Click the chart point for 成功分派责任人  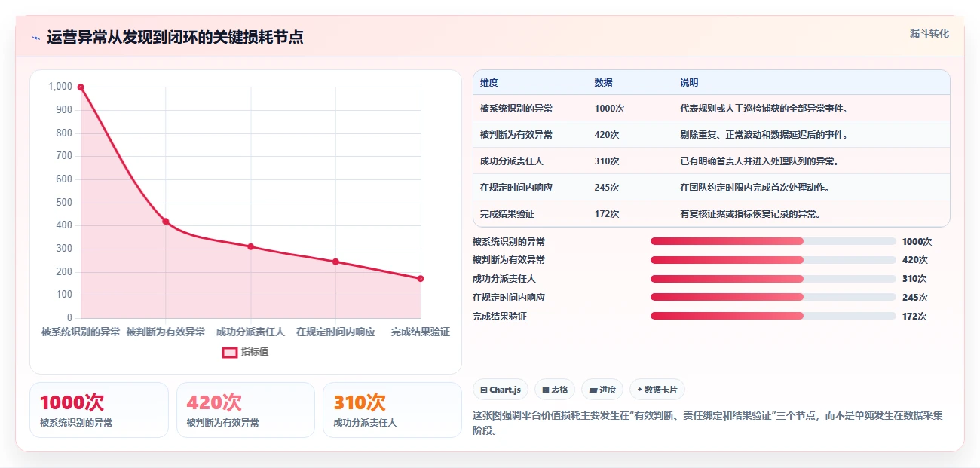(251, 246)
